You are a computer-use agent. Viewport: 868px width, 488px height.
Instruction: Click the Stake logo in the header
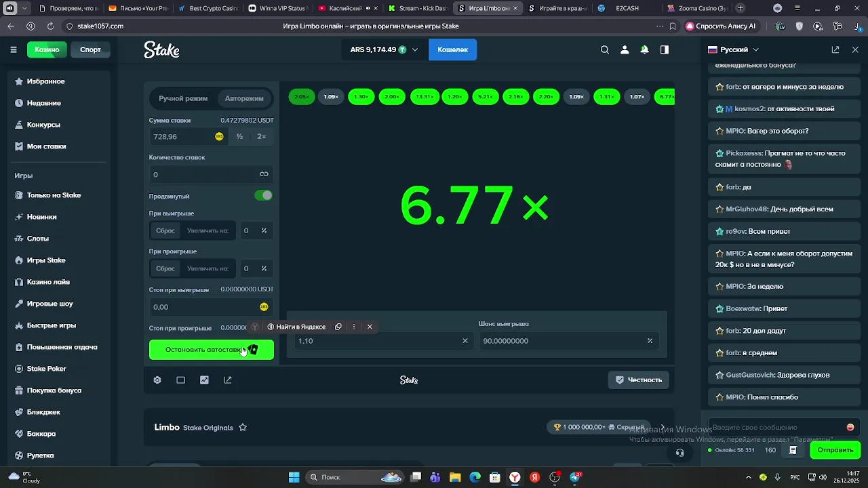click(x=161, y=49)
